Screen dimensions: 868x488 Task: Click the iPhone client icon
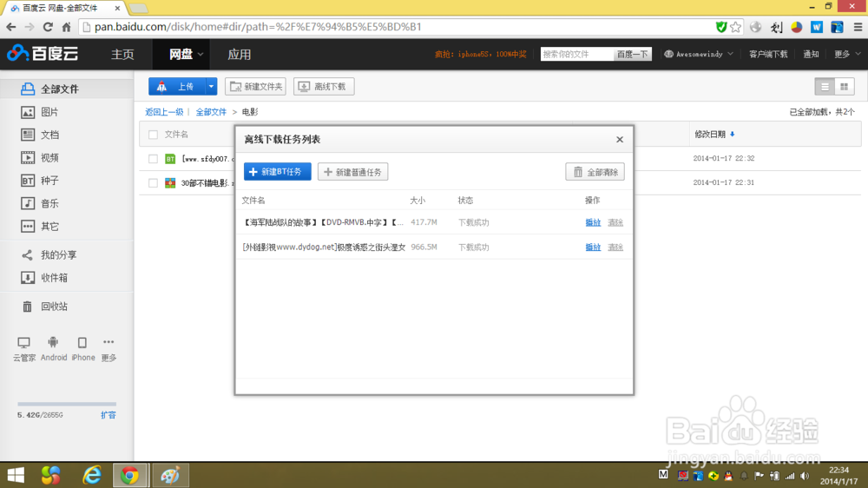tap(82, 342)
